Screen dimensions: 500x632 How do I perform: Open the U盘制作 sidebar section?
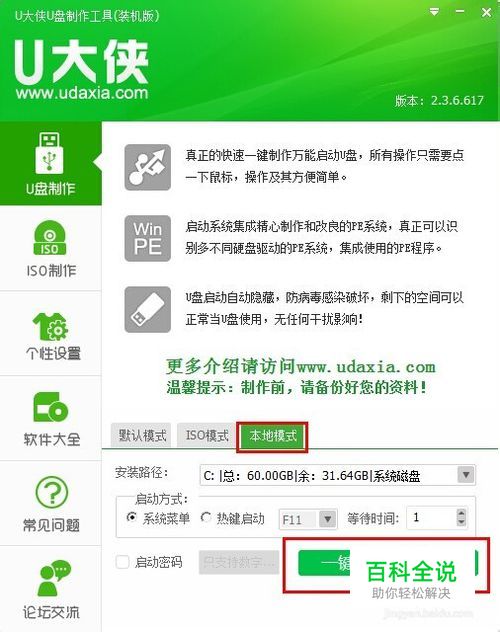click(x=50, y=163)
